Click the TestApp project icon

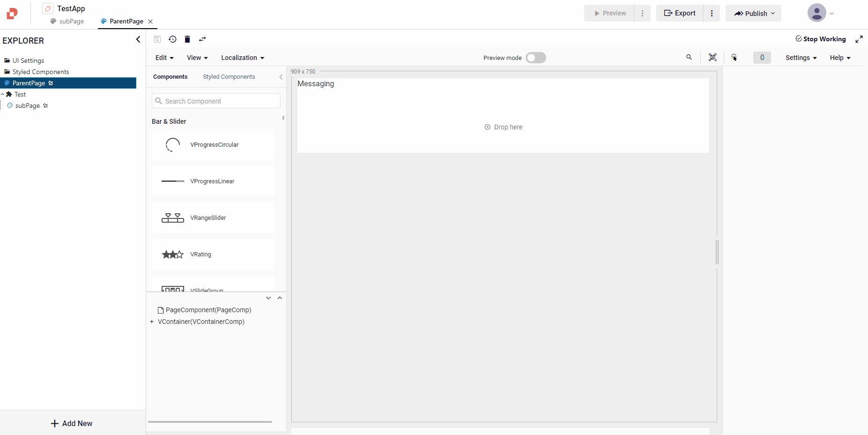48,8
